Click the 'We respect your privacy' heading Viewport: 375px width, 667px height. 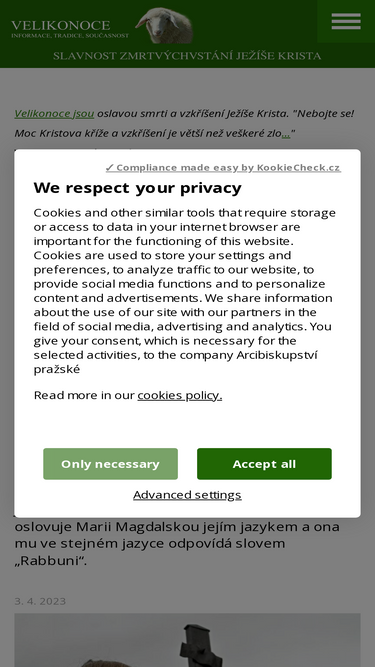point(137,188)
